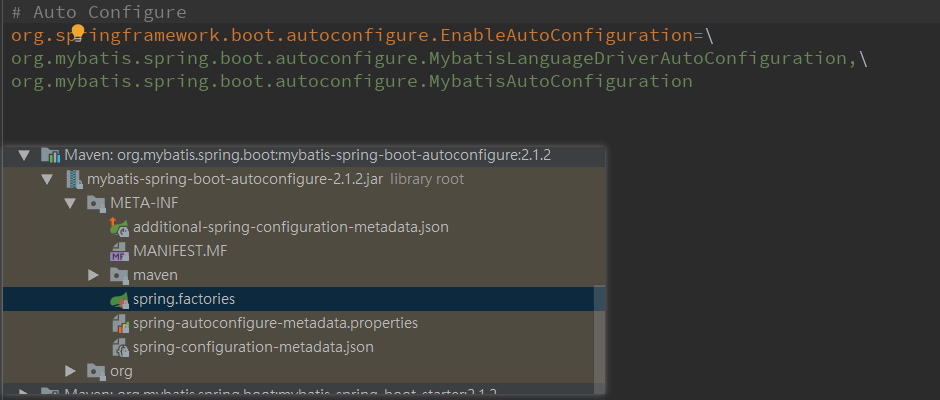The image size is (940, 400).
Task: Click the maven folder icon
Action: coord(119,275)
